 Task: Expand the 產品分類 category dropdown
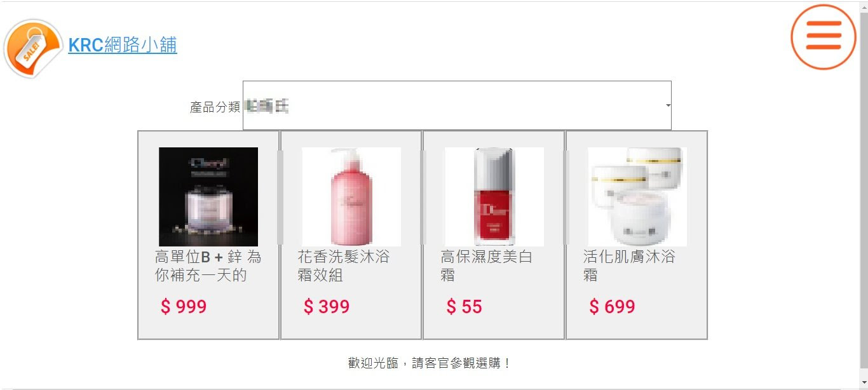click(457, 105)
